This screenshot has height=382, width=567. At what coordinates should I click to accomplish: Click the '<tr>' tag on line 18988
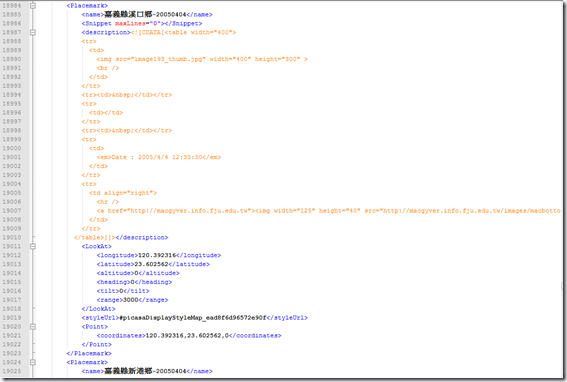coord(89,41)
